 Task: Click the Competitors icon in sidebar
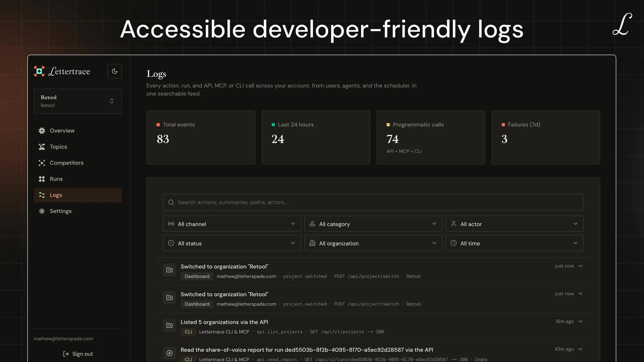tap(42, 163)
